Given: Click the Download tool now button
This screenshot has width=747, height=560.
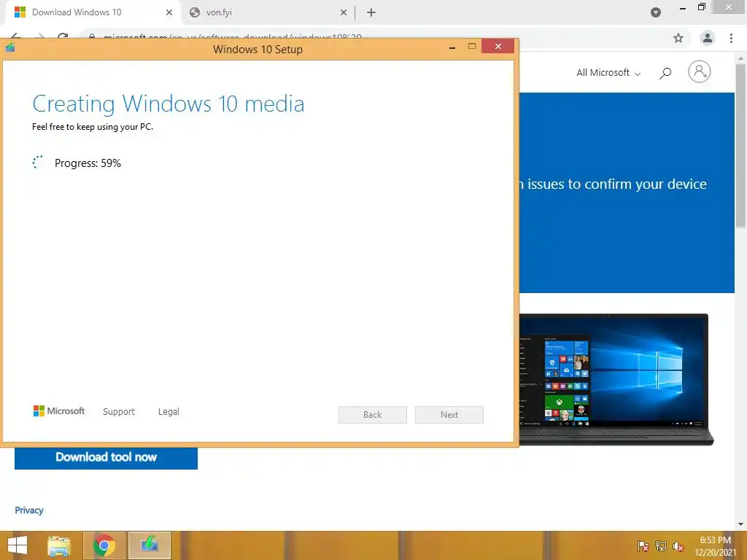Looking at the screenshot, I should 106,457.
